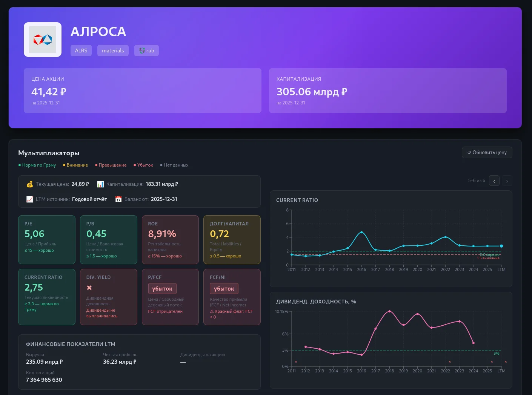The height and width of the screenshot is (395, 532).
Task: Click the red cross in DIV. YIELD card
Action: (89, 288)
